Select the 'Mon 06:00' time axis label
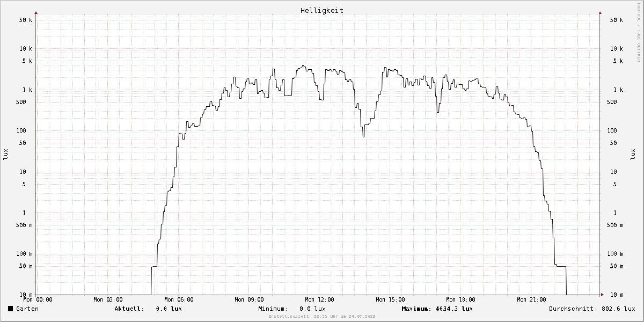 click(x=179, y=299)
